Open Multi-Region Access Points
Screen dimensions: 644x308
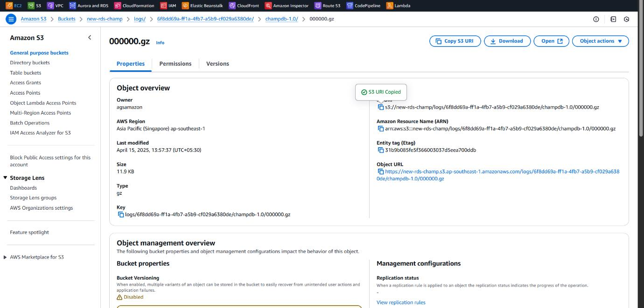pos(41,113)
